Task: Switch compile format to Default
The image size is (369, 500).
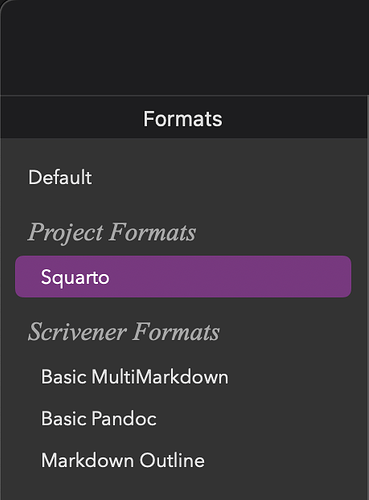Action: click(x=60, y=177)
